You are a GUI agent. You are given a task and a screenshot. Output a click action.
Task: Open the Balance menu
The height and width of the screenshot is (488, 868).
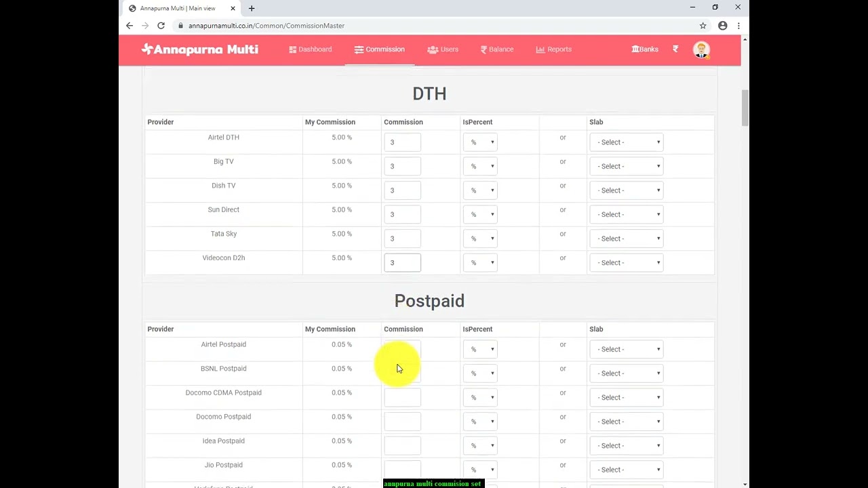(497, 49)
